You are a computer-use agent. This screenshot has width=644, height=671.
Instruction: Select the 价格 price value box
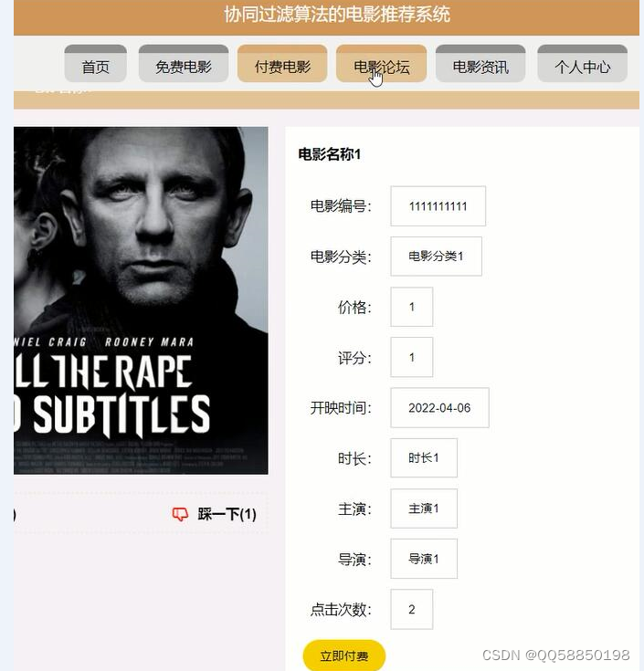[411, 307]
